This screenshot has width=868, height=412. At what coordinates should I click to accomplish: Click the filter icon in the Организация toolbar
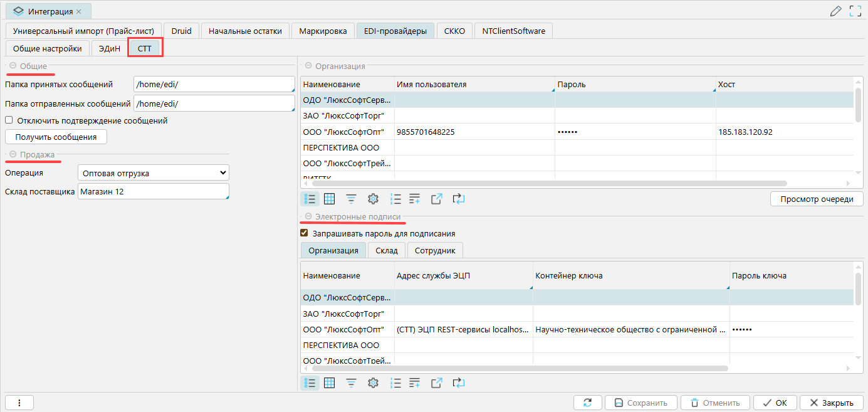pos(352,199)
